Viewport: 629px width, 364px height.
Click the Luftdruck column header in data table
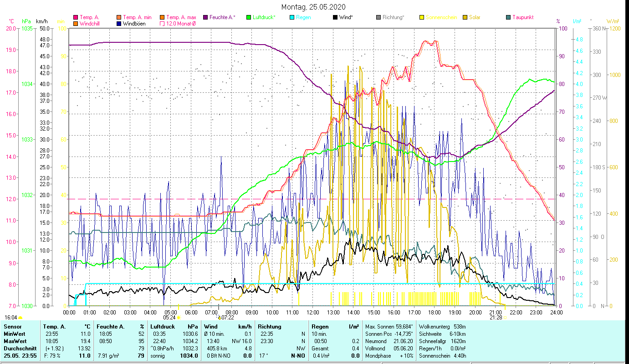[x=162, y=326]
